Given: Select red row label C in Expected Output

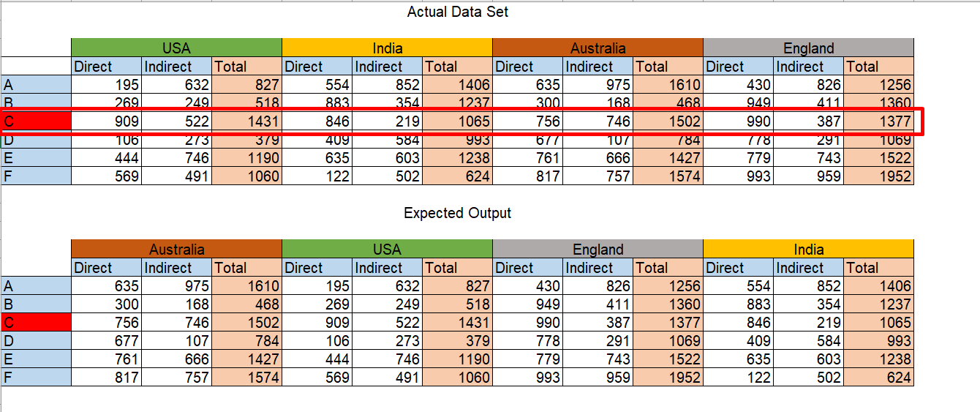Looking at the screenshot, I should [36, 322].
